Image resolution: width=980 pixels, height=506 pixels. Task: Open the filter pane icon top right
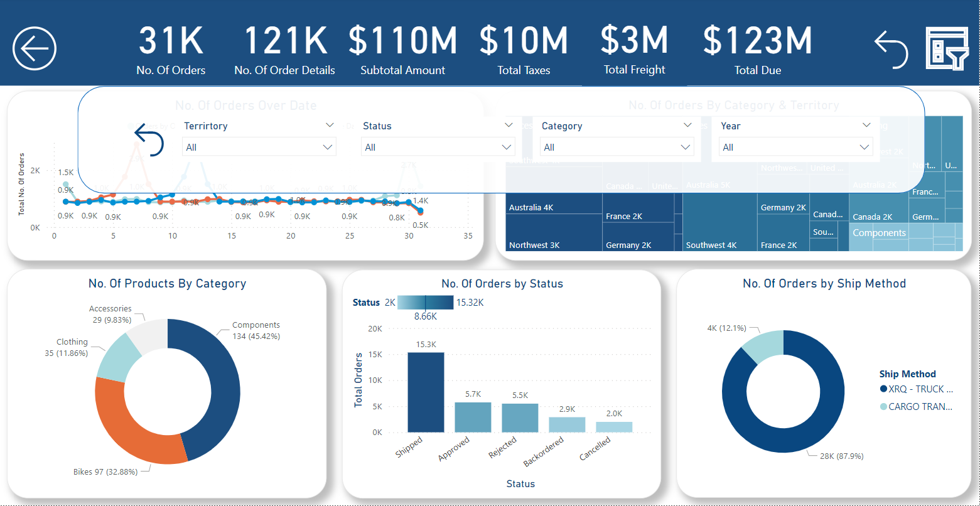click(x=947, y=47)
